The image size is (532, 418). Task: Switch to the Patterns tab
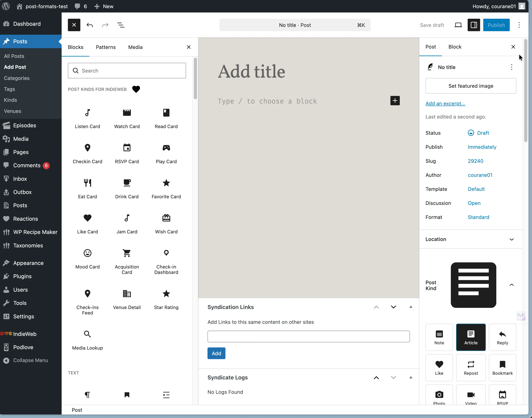[x=106, y=47]
